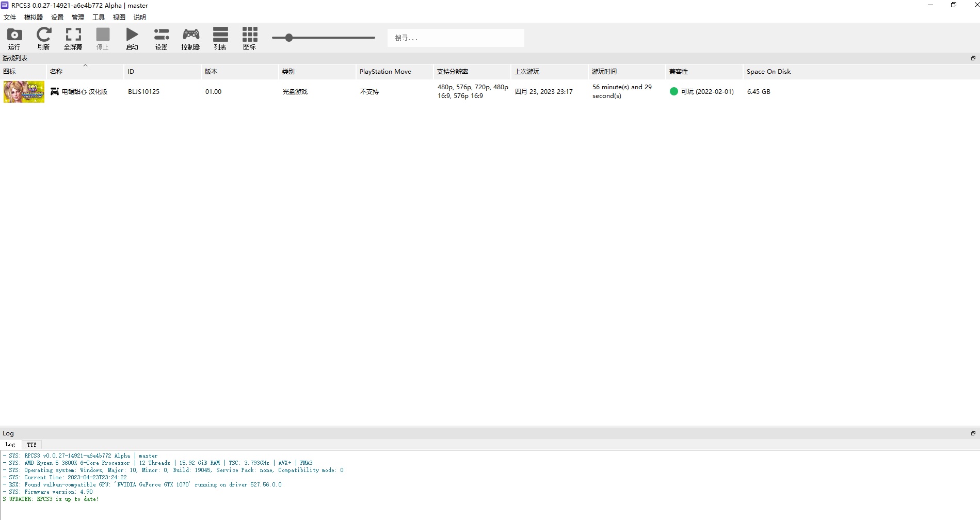Adjust the icon size slider handle
980x520 pixels.
click(x=289, y=38)
